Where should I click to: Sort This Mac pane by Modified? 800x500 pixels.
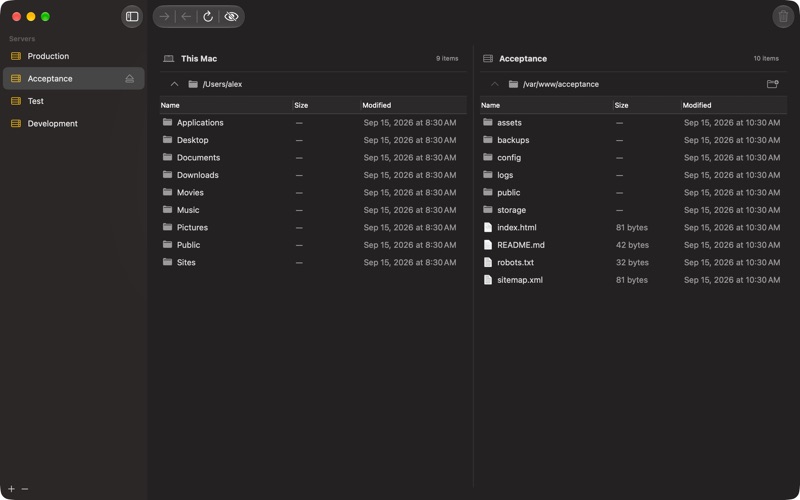pyautogui.click(x=414, y=105)
